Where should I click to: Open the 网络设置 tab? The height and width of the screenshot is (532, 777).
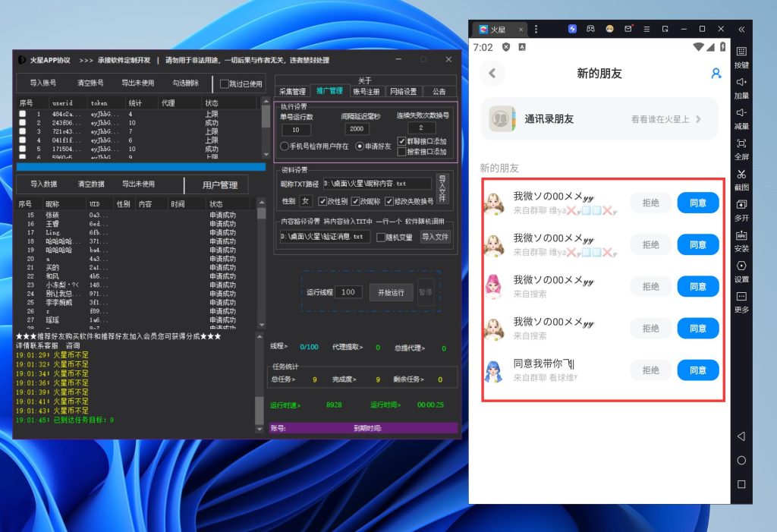coord(403,92)
